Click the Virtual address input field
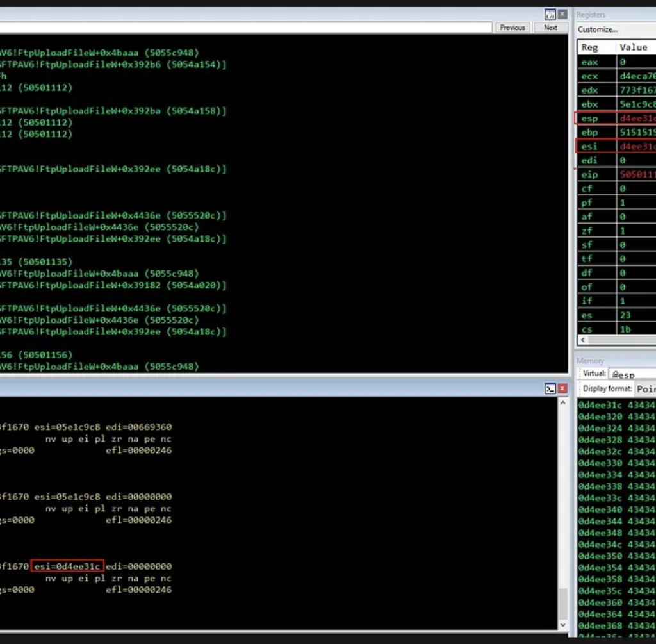The height and width of the screenshot is (644, 656). [x=631, y=374]
